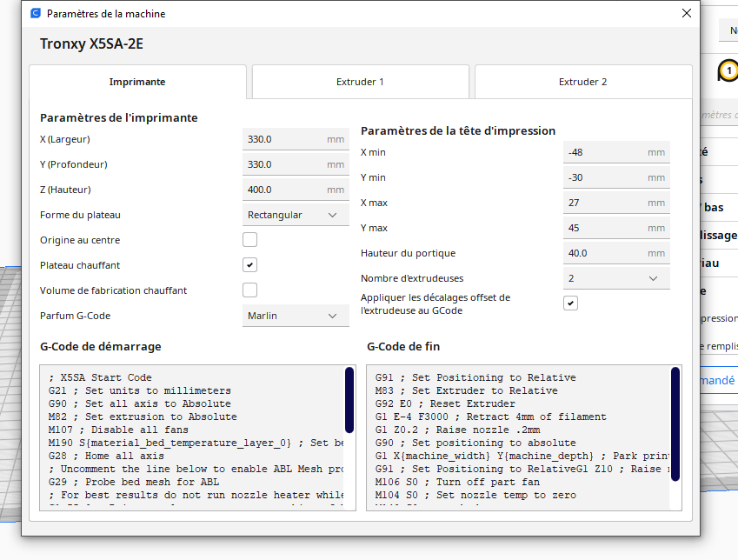Screen dimensions: 738x560
Task: Click the 'M82 ; Set extrusion to Absolute' line
Action: pyautogui.click(x=143, y=417)
